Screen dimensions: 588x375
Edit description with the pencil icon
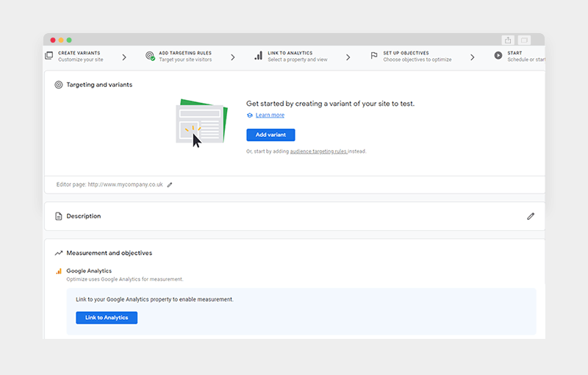(531, 216)
